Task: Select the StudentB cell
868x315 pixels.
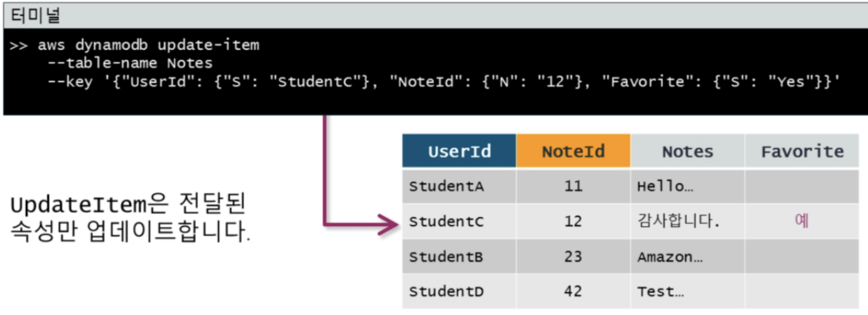Action: 459,256
